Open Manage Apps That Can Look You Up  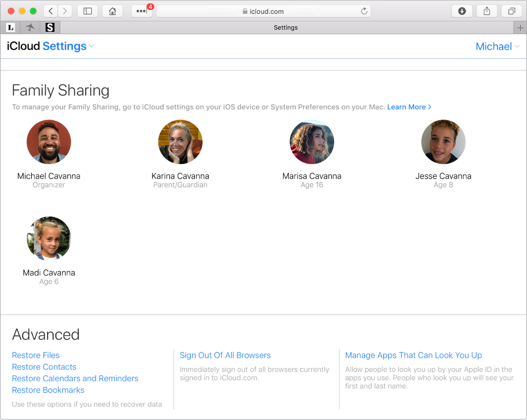(x=413, y=355)
